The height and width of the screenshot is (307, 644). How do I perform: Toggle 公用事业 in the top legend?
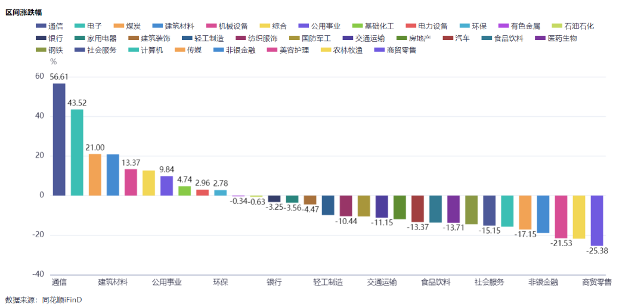[x=319, y=26]
